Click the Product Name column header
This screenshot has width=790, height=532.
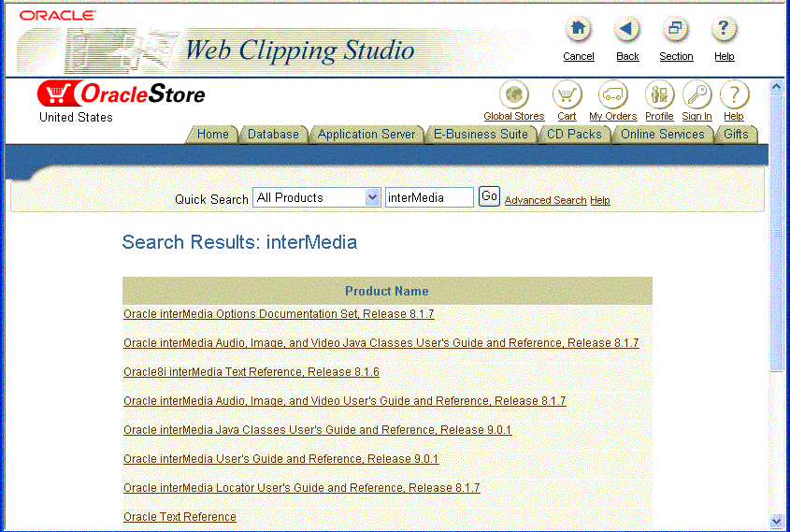(386, 291)
